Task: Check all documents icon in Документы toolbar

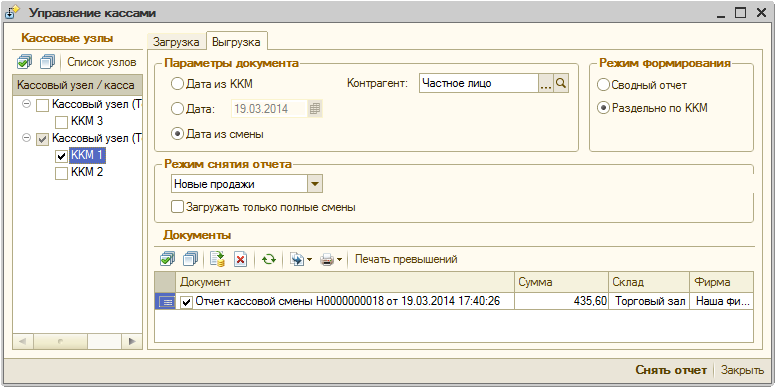Action: [x=167, y=259]
